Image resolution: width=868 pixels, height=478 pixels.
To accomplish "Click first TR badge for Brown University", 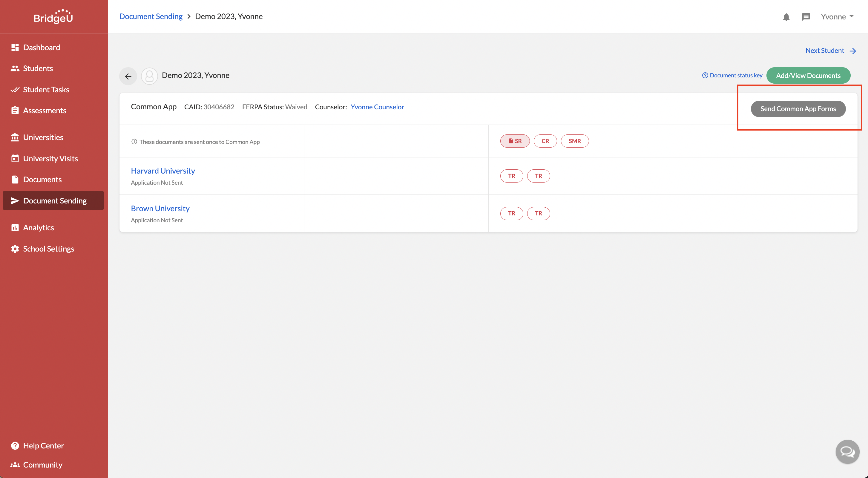I will (511, 213).
